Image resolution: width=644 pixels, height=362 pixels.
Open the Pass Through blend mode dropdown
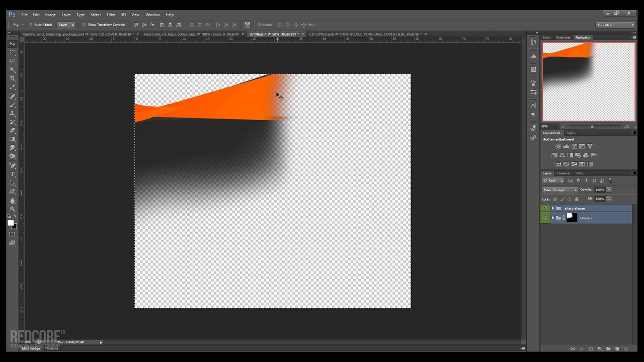[559, 190]
